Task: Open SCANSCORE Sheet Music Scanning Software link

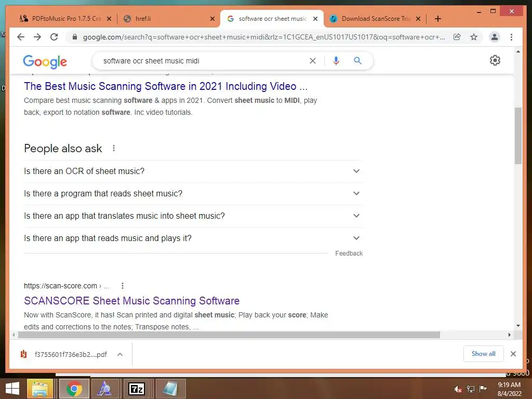Action: 131,301
